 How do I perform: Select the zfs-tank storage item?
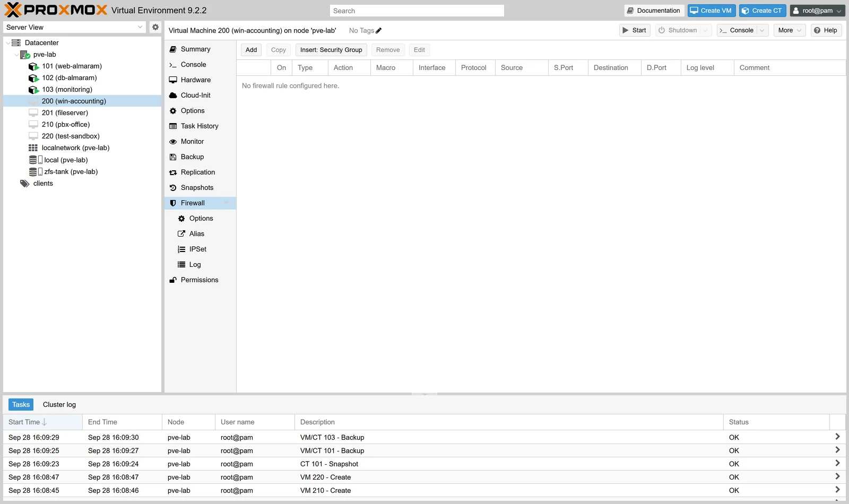click(71, 172)
